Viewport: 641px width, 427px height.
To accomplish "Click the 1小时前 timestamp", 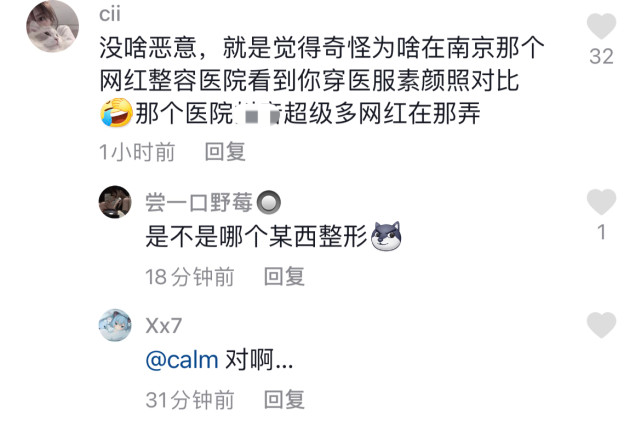I will point(137,152).
